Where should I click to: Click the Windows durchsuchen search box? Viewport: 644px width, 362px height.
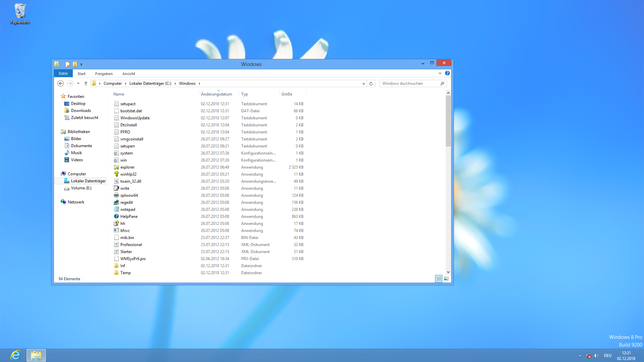pyautogui.click(x=409, y=83)
